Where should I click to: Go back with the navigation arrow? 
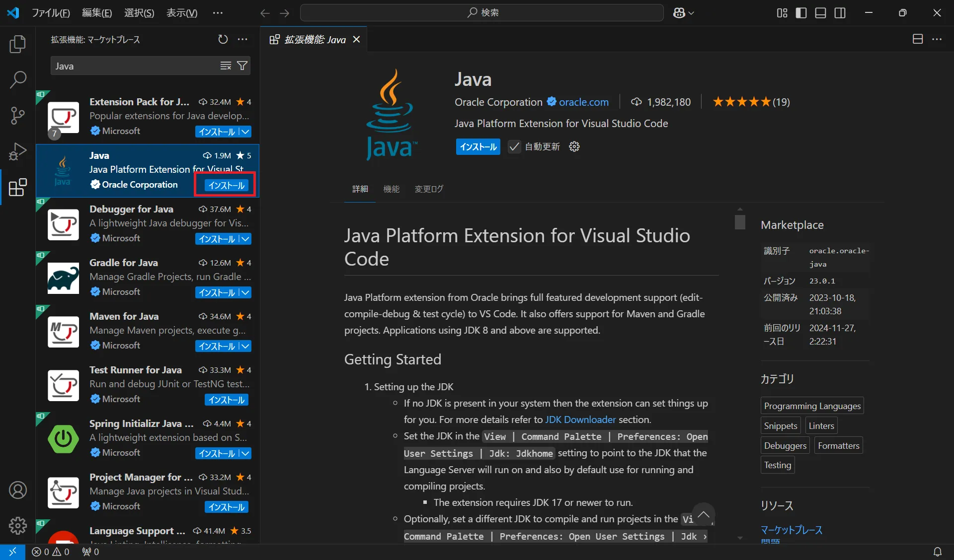tap(265, 13)
